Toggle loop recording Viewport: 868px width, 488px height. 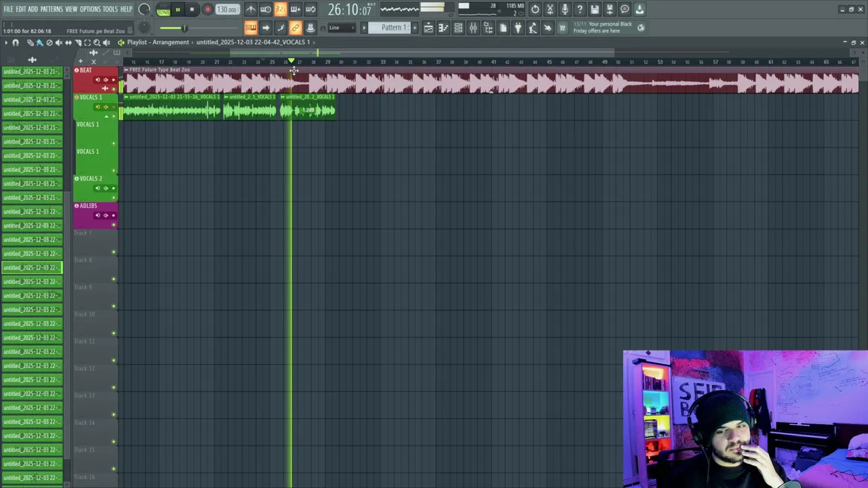point(310,9)
